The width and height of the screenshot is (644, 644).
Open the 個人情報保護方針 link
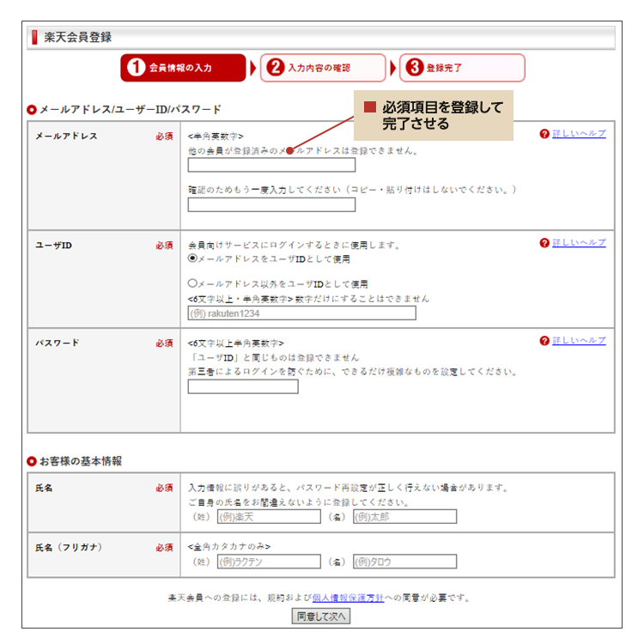[x=348, y=598]
